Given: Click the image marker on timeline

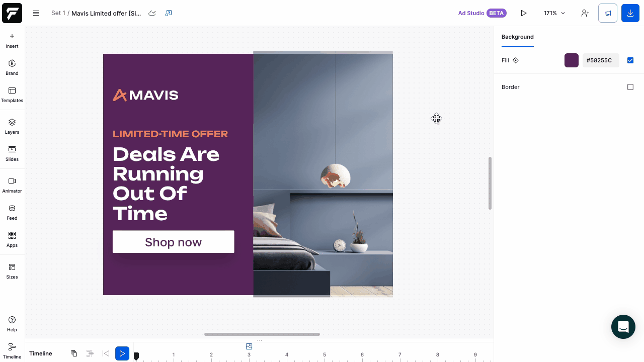Looking at the screenshot, I should click(x=249, y=346).
